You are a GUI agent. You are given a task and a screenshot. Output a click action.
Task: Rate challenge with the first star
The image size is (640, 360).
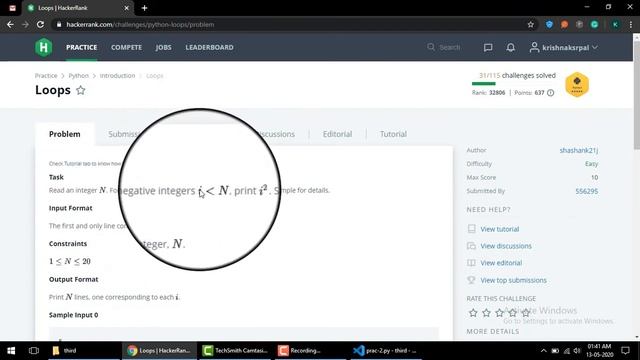click(473, 313)
